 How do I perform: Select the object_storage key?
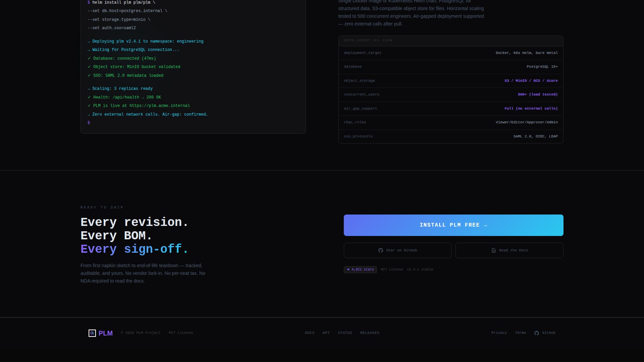(x=359, y=81)
